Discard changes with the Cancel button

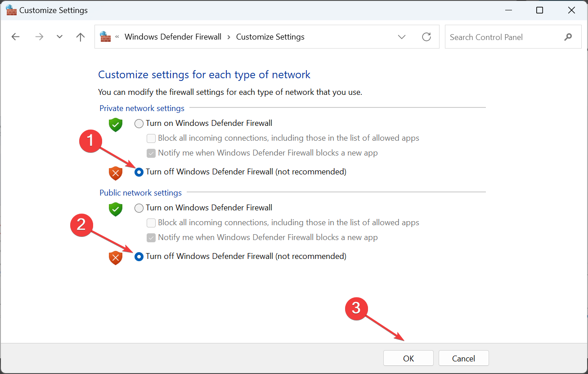point(463,358)
